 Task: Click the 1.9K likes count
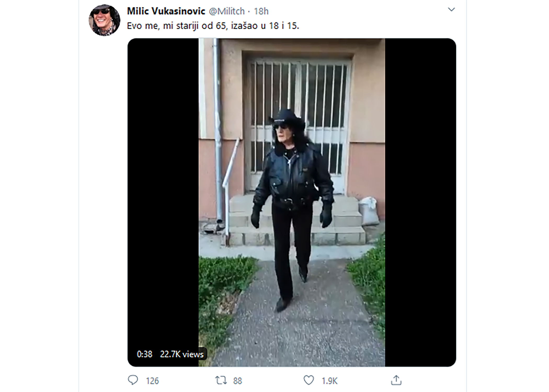[x=329, y=381]
